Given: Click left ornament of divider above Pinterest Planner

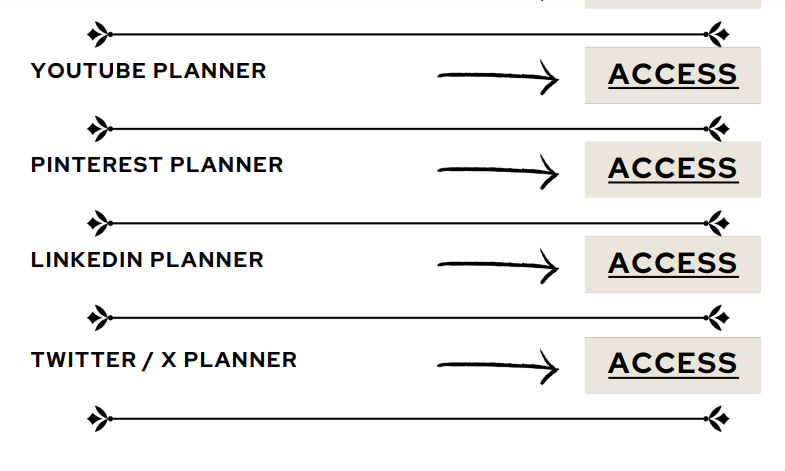Looking at the screenshot, I should pos(100,129).
